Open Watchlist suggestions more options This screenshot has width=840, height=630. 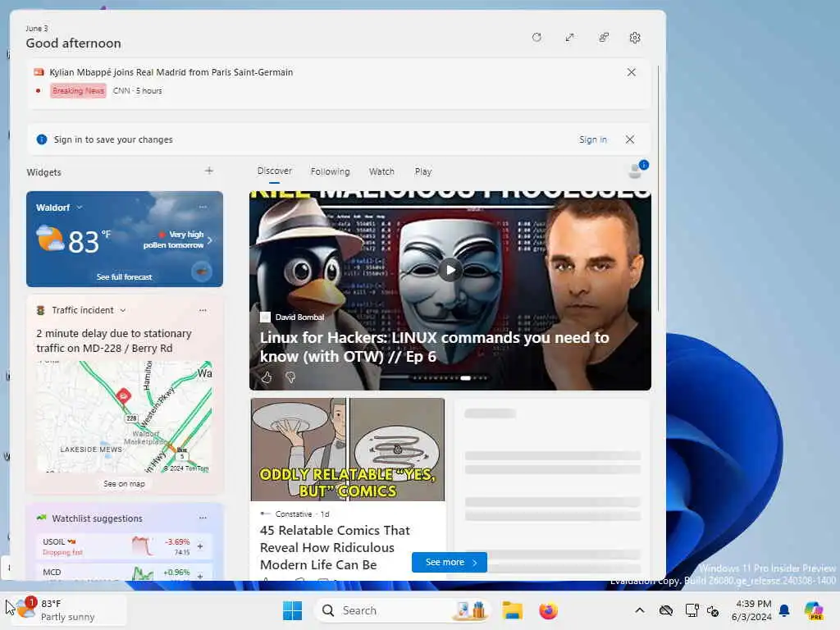pyautogui.click(x=203, y=518)
